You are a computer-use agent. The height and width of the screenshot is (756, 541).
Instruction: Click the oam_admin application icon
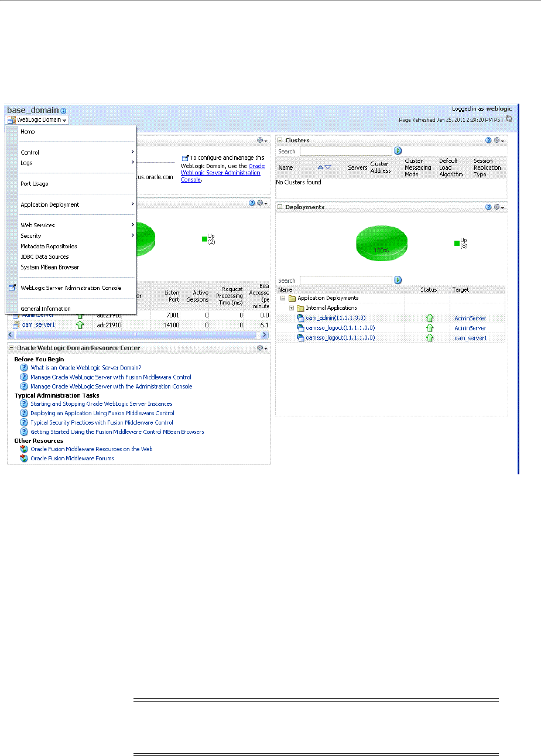pos(301,318)
